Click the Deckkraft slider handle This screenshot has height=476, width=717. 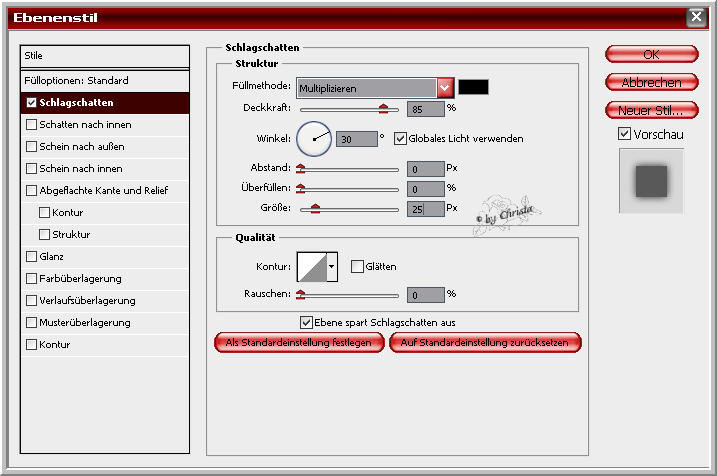[x=383, y=108]
